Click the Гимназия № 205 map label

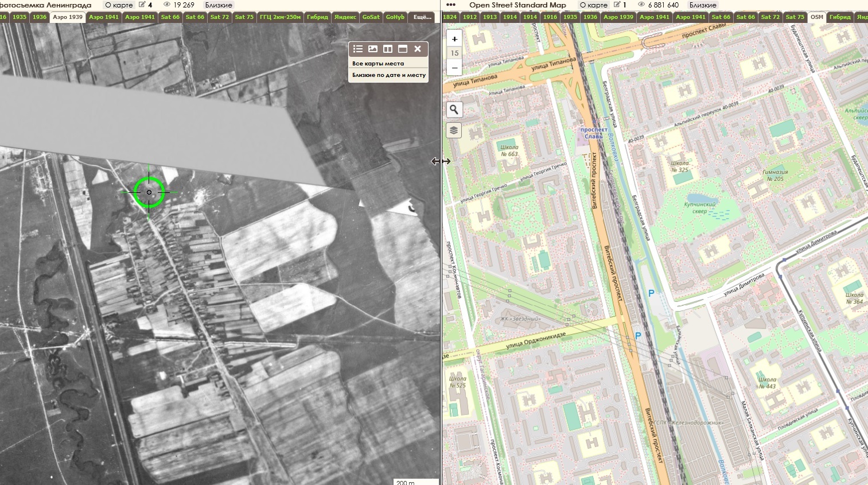point(775,175)
